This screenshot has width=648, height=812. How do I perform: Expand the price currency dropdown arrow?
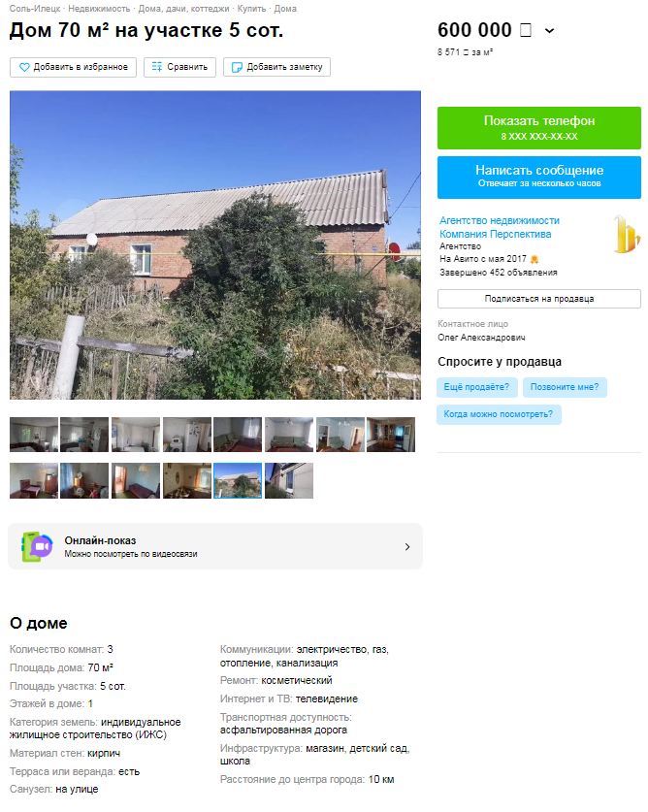550,31
